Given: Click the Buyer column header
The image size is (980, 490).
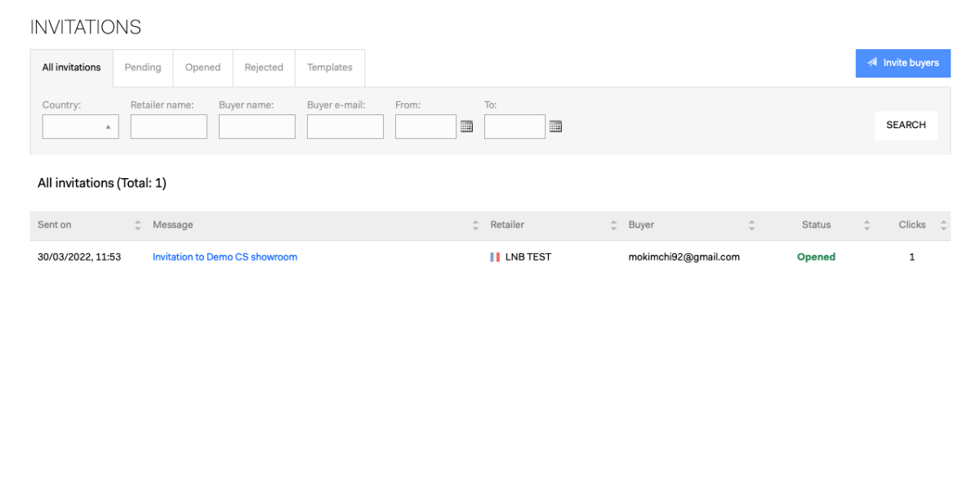Looking at the screenshot, I should tap(641, 225).
